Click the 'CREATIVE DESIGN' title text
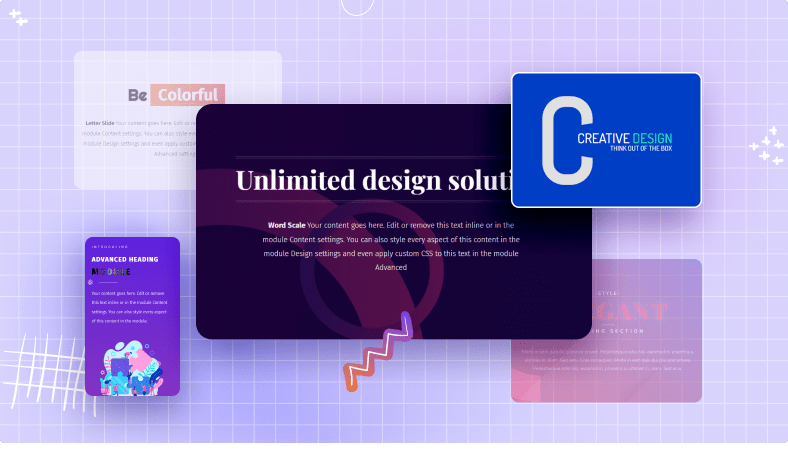 [x=625, y=138]
